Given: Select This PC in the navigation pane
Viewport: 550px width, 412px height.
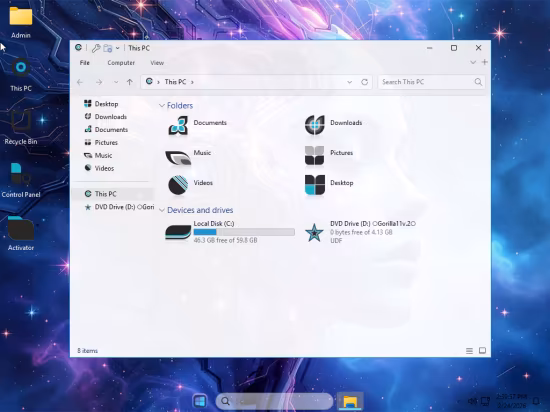Looking at the screenshot, I should pyautogui.click(x=112, y=194).
